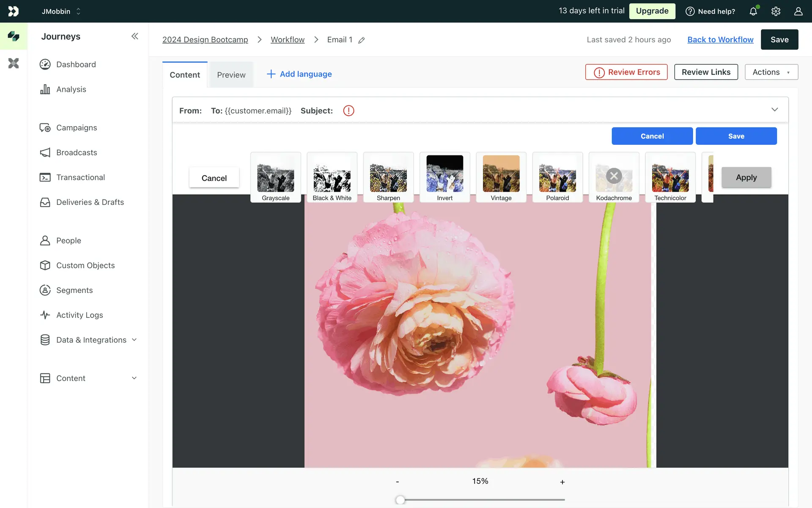Click the Subject error warning icon

pos(348,111)
